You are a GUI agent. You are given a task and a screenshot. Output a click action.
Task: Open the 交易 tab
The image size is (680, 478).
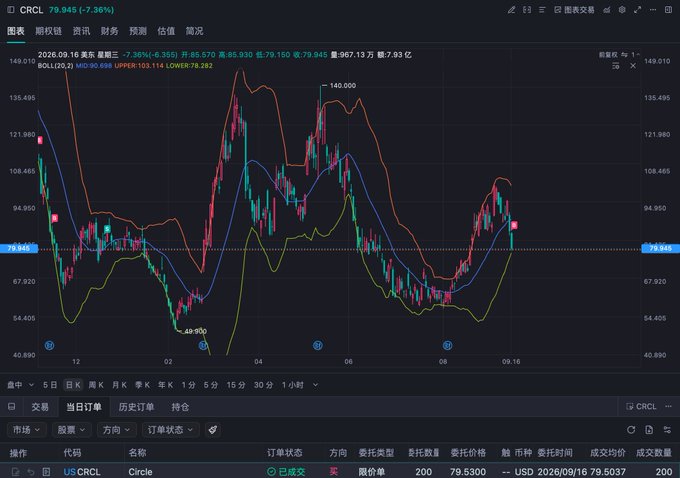pos(40,407)
